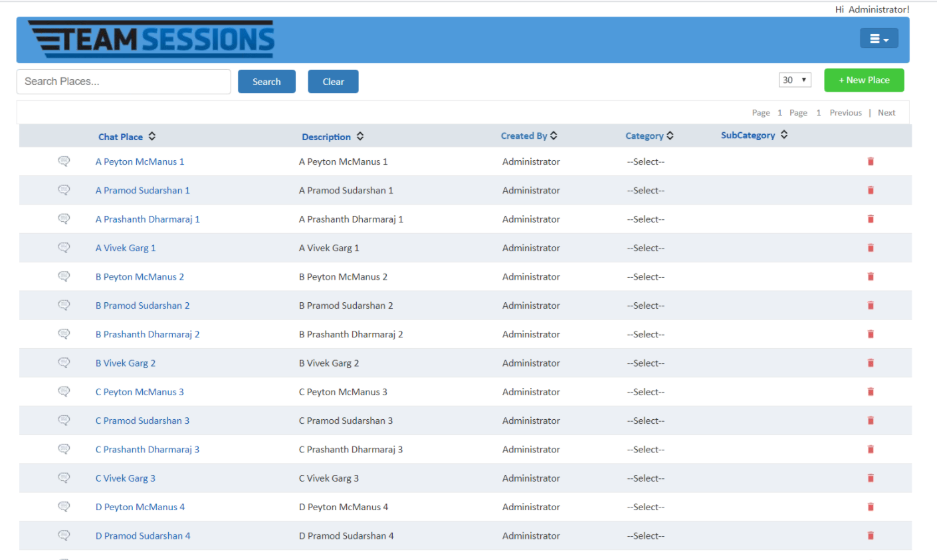This screenshot has width=937, height=560.
Task: Delete the C Vivek Garg 3 place
Action: [x=871, y=478]
